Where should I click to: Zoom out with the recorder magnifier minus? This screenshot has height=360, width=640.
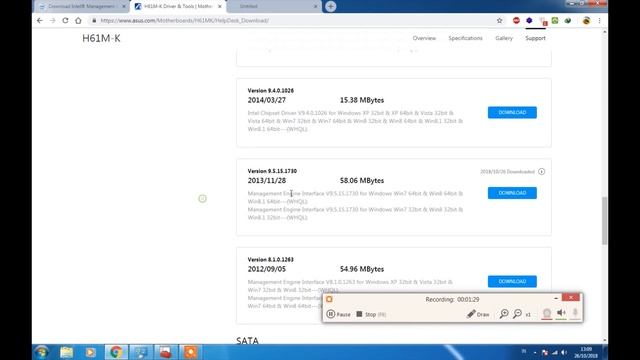(x=518, y=313)
